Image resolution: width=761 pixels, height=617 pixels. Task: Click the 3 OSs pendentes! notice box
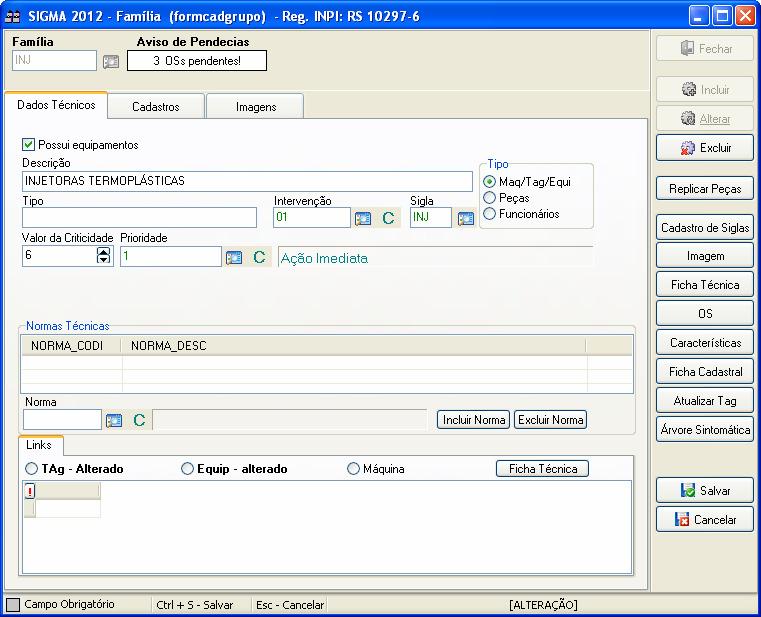(197, 61)
